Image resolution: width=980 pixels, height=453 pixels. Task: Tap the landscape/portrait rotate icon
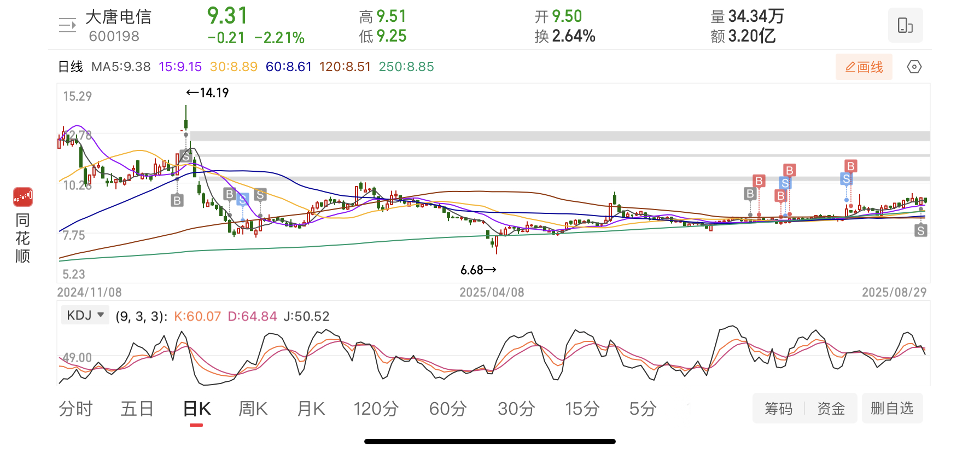click(x=905, y=25)
